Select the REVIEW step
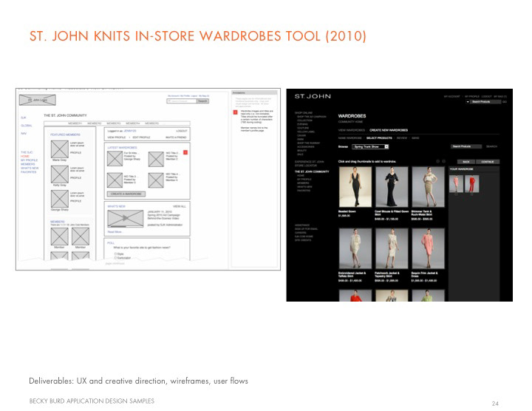 (x=402, y=138)
